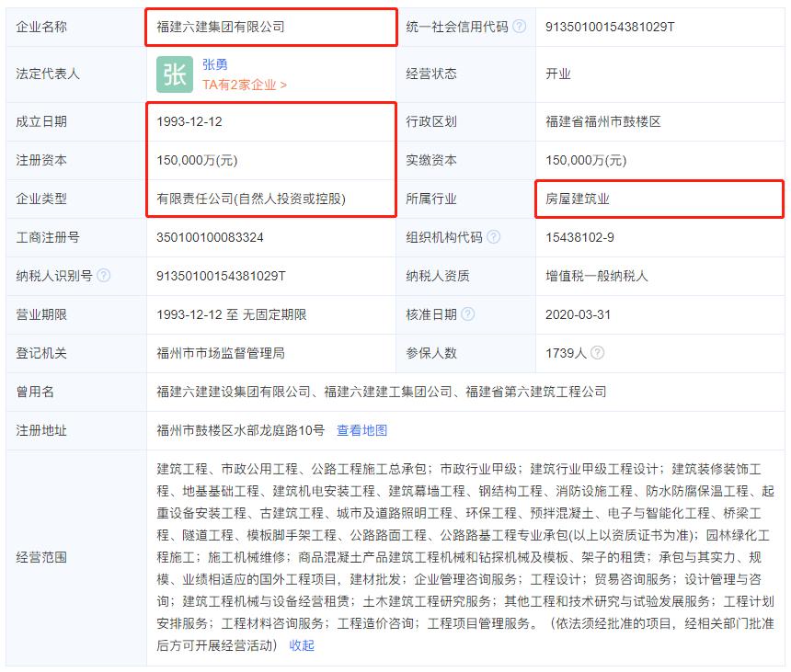Select approval date 2020-03-31
Image resolution: width=791 pixels, height=672 pixels.
click(579, 314)
